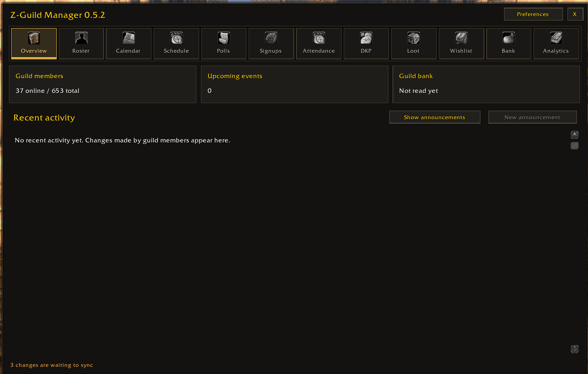Click the Analytics icon
The height and width of the screenshot is (374, 588).
556,38
